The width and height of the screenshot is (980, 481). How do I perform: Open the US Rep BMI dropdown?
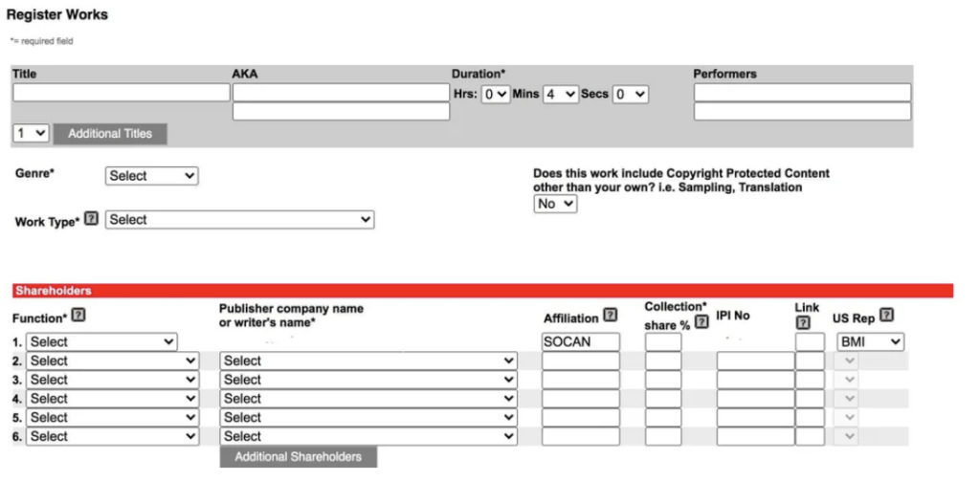click(x=870, y=341)
